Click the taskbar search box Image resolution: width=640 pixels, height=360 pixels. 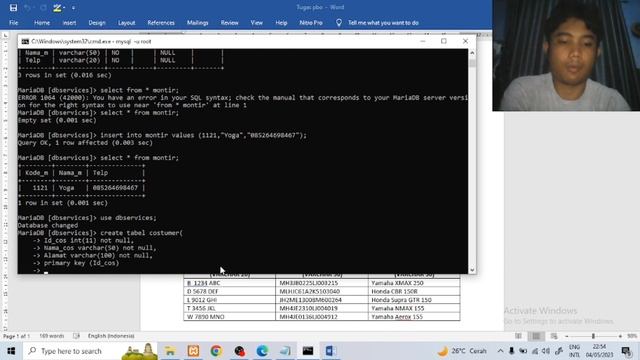(91, 351)
